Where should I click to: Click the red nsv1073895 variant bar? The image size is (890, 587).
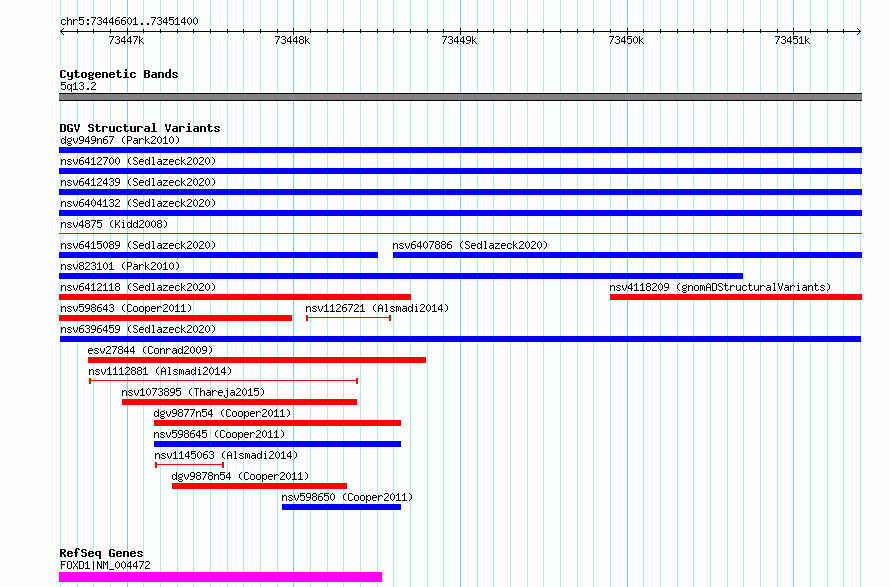240,402
